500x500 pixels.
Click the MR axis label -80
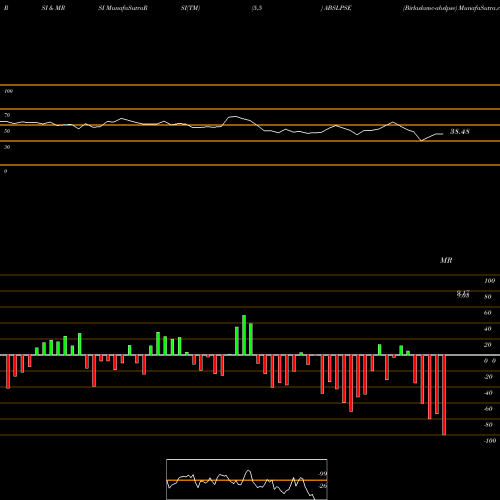click(x=488, y=425)
